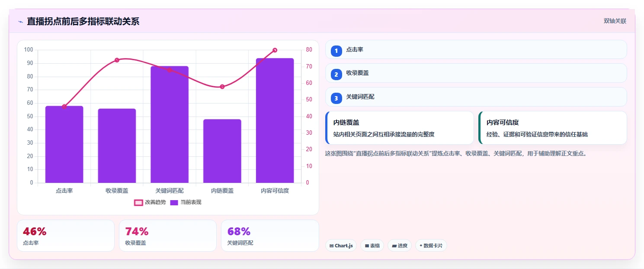The height and width of the screenshot is (269, 644).
Task: Click the trend line point above 内容可信度
Action: point(275,50)
